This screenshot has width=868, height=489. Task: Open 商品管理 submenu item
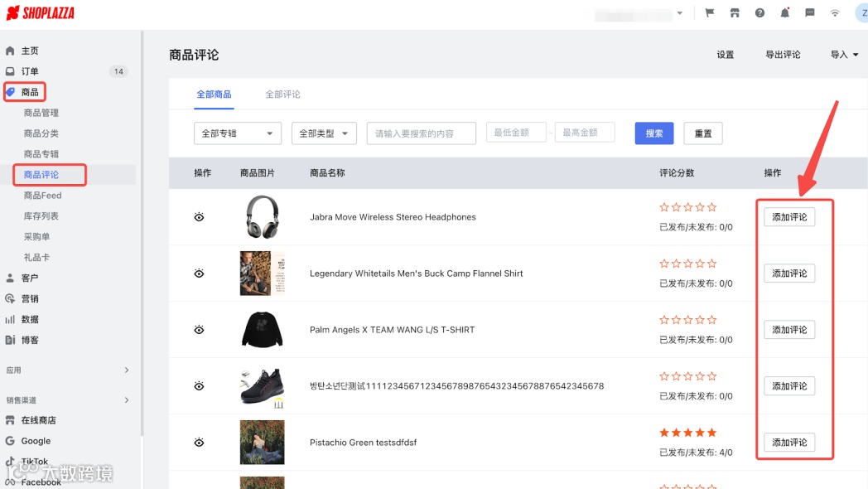pos(41,113)
